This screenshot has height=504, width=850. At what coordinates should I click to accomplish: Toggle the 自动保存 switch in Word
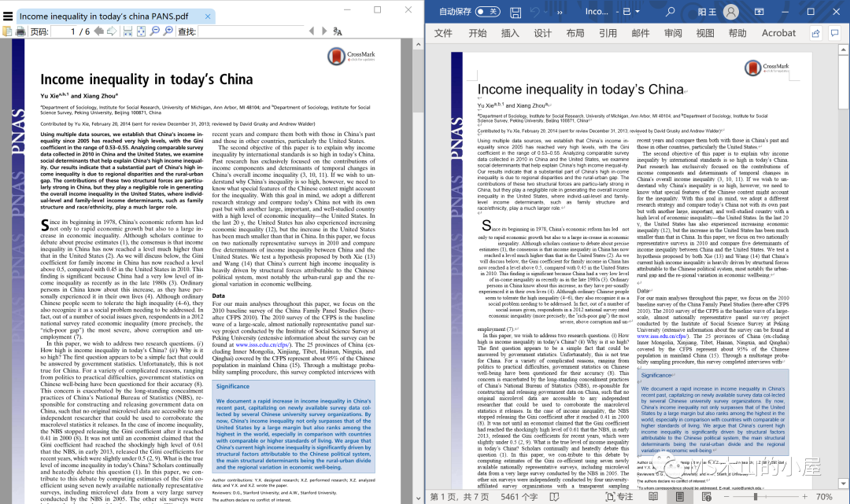(x=487, y=11)
